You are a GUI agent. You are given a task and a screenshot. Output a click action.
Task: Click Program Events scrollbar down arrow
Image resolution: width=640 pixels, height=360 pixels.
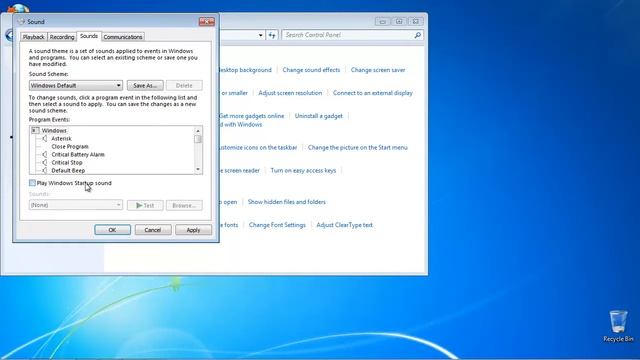point(198,169)
